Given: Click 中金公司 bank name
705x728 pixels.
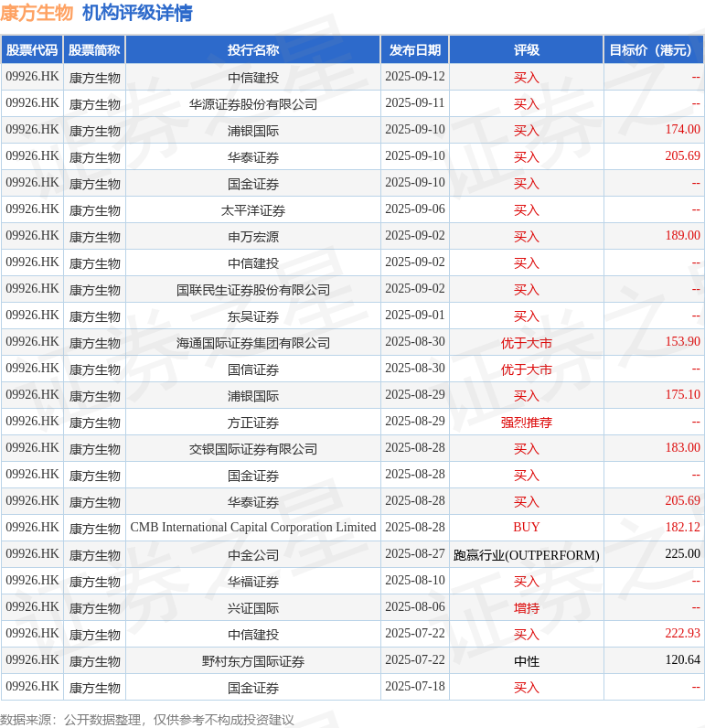Looking at the screenshot, I should [253, 554].
